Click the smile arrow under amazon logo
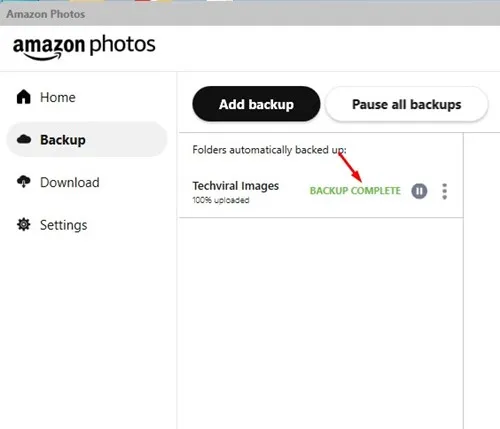This screenshot has width=500, height=429. tap(43, 56)
